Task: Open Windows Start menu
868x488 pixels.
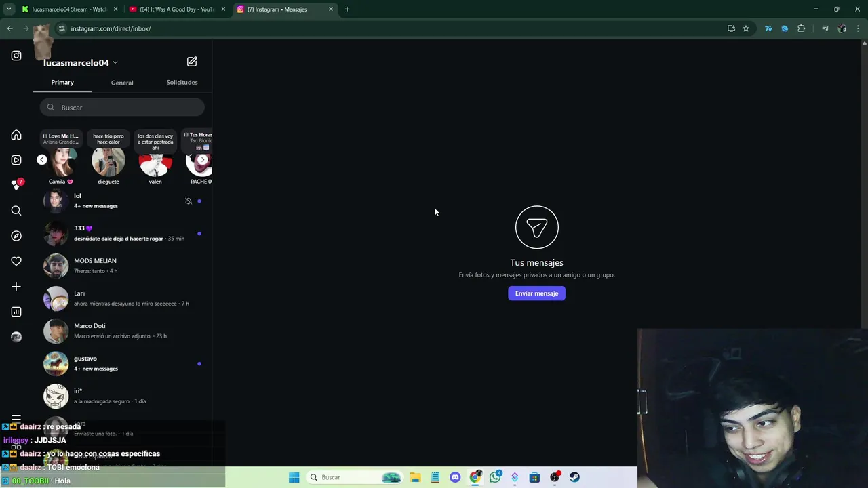Action: point(294,477)
